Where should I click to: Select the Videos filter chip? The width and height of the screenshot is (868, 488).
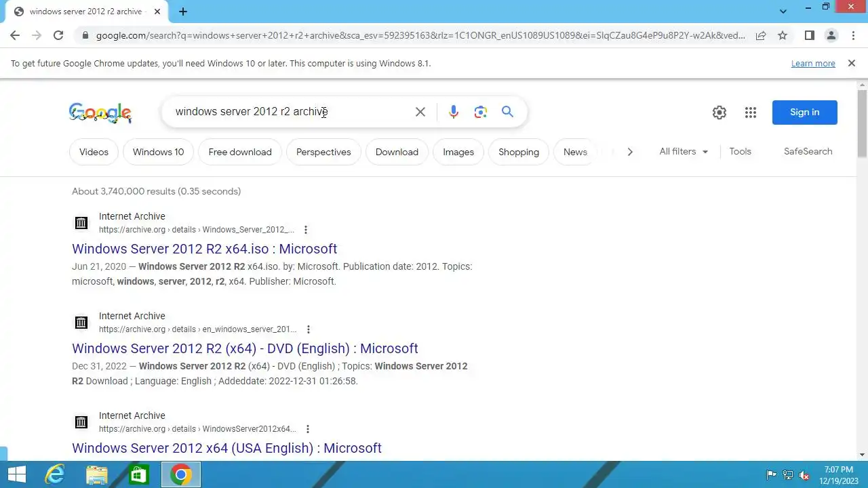point(94,152)
